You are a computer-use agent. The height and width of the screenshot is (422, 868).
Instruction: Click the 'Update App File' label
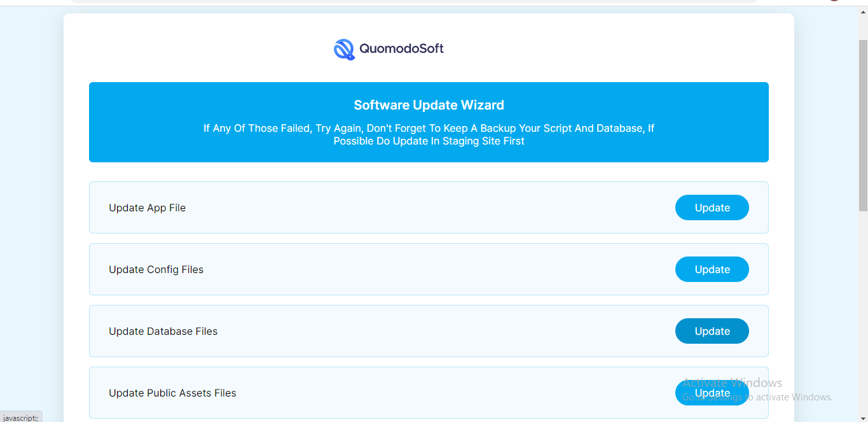tap(147, 208)
